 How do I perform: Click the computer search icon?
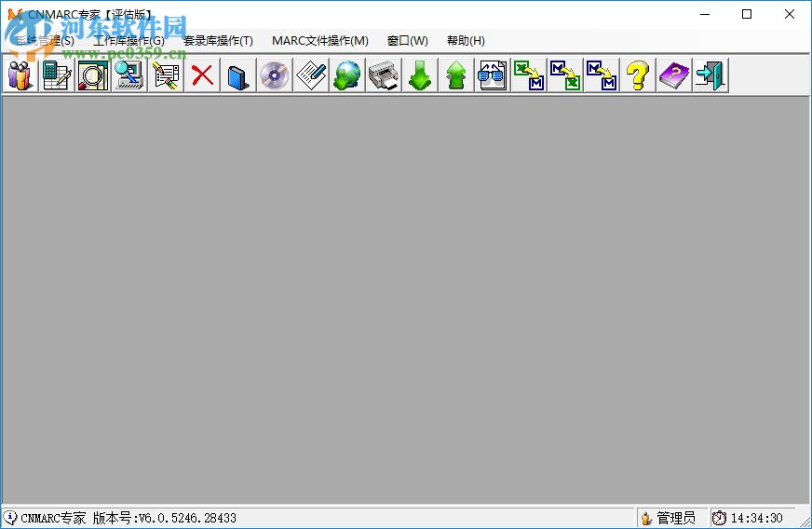coord(129,75)
